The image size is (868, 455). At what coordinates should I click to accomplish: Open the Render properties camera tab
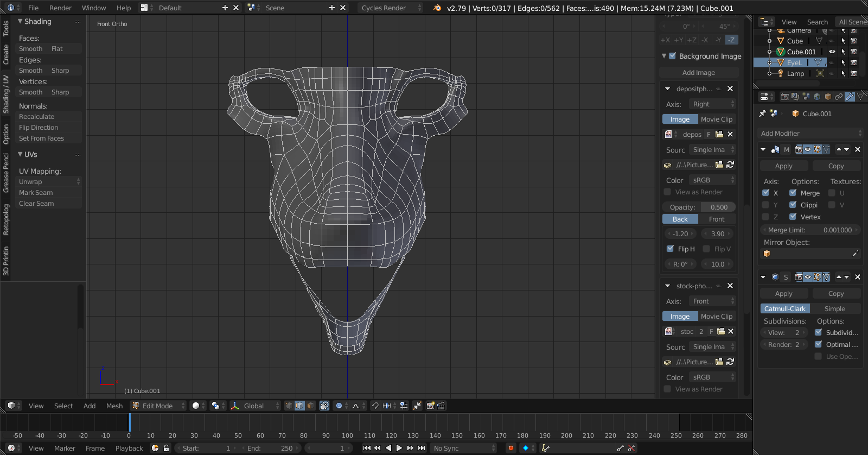784,97
